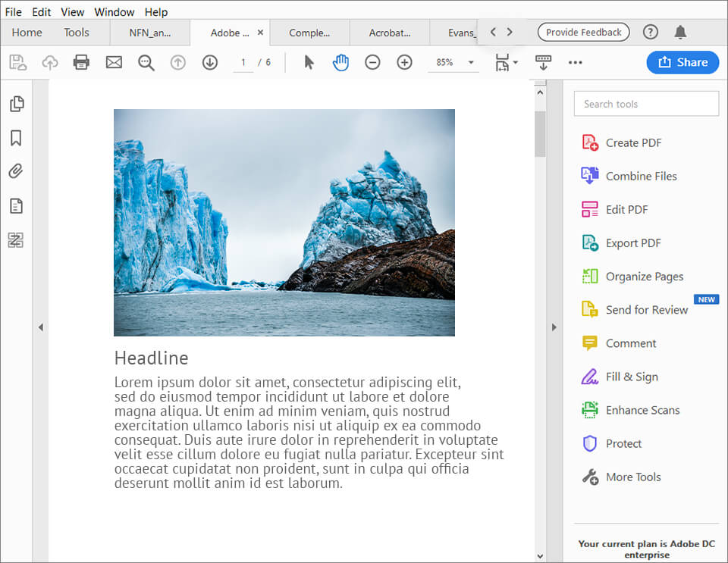Email the PDF as an attachment
Image resolution: width=728 pixels, height=563 pixels.
[114, 62]
